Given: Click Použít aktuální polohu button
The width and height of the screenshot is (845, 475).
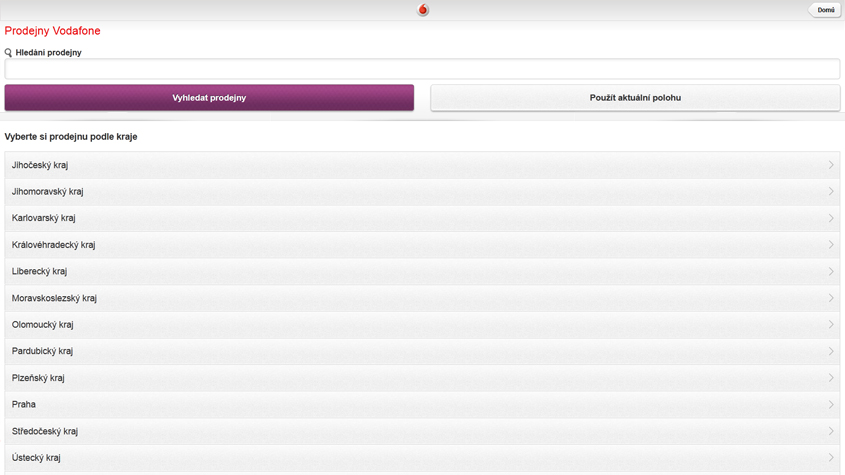Looking at the screenshot, I should pos(635,98).
